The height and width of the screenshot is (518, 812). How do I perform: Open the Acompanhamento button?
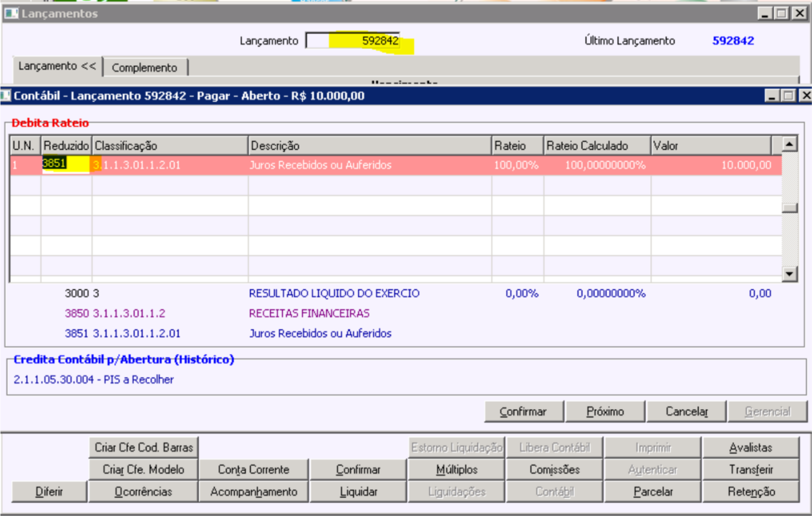(x=253, y=492)
